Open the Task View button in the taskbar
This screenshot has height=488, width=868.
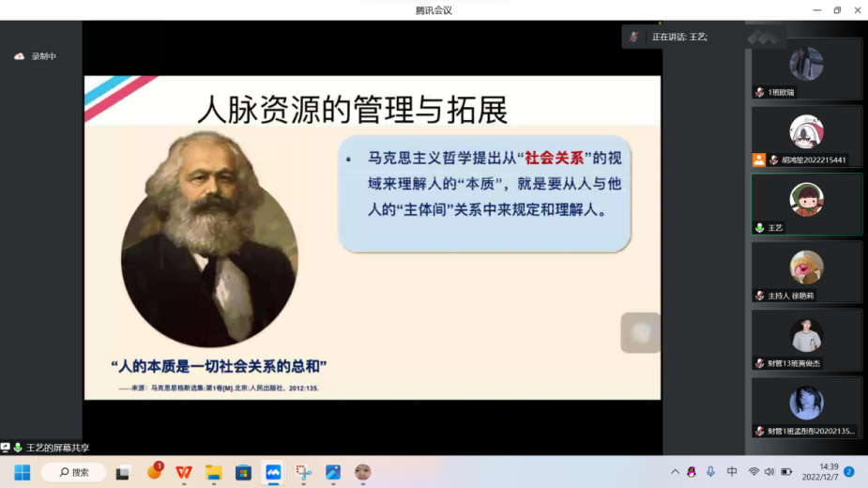coord(123,472)
